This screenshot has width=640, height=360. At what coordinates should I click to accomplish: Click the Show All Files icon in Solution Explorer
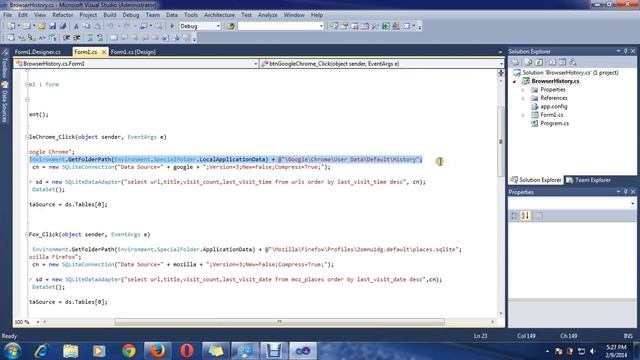[529, 62]
